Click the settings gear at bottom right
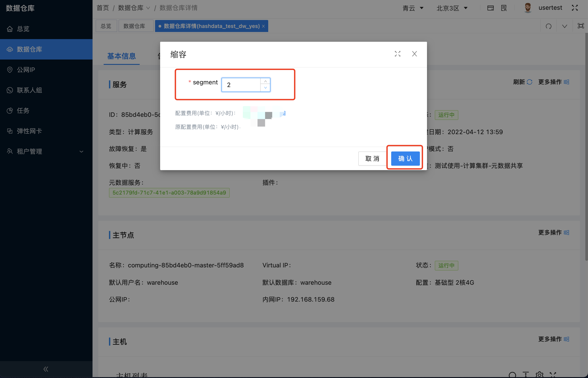Screen dimensions: 588x378 (x=539, y=375)
